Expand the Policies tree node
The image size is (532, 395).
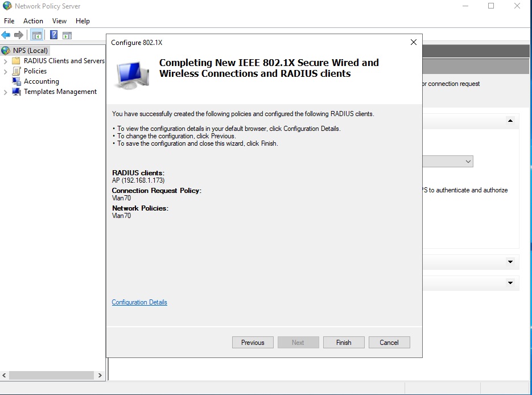click(x=5, y=72)
